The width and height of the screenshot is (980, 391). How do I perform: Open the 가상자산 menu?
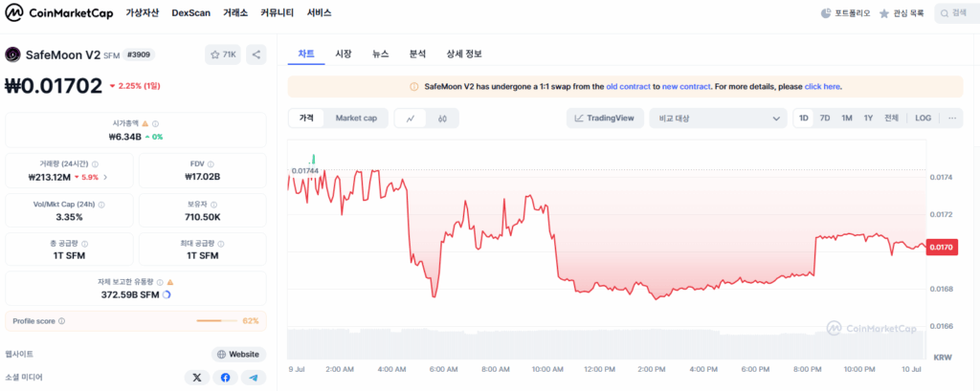click(x=142, y=13)
